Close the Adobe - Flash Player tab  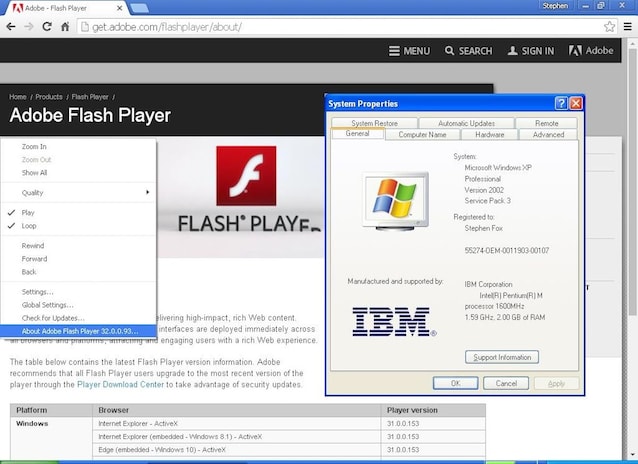tap(120, 8)
